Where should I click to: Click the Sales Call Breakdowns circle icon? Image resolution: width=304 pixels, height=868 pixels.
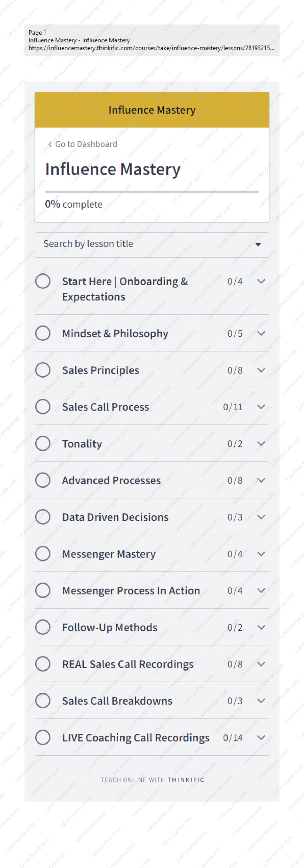[43, 701]
